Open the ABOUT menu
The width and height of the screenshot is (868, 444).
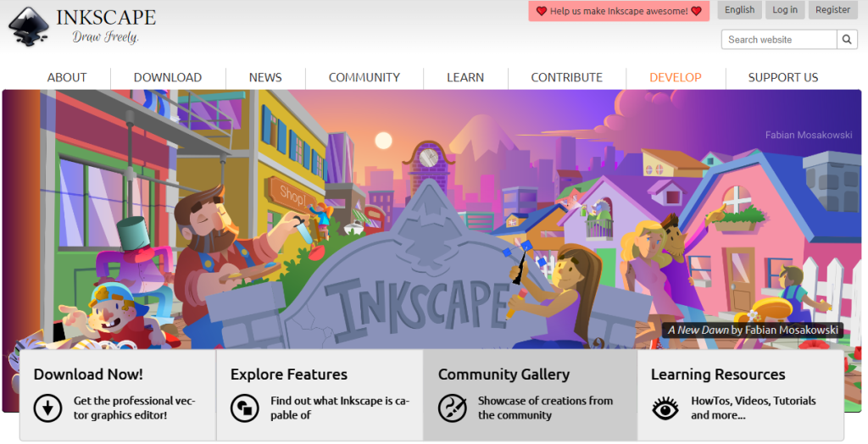67,77
